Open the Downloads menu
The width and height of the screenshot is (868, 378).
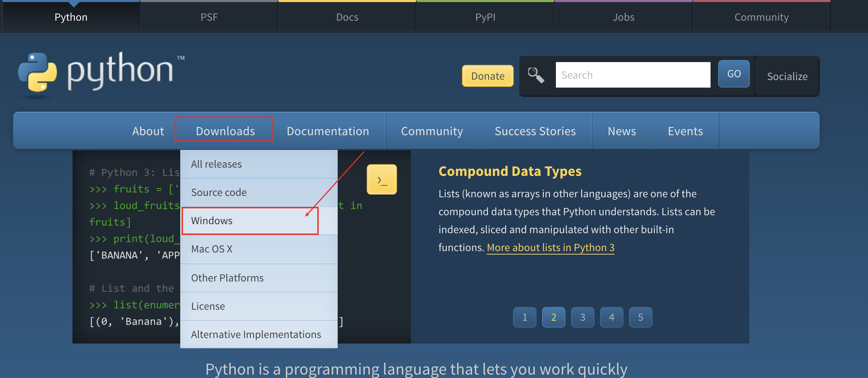point(225,131)
